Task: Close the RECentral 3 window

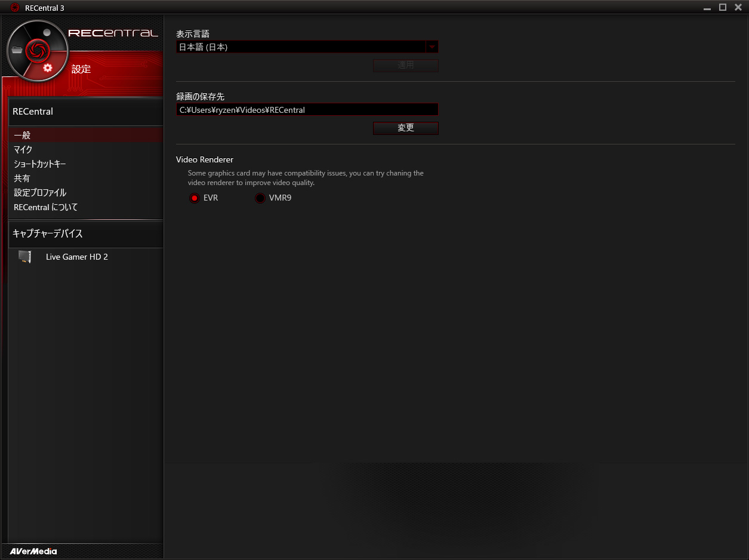Action: coord(738,7)
